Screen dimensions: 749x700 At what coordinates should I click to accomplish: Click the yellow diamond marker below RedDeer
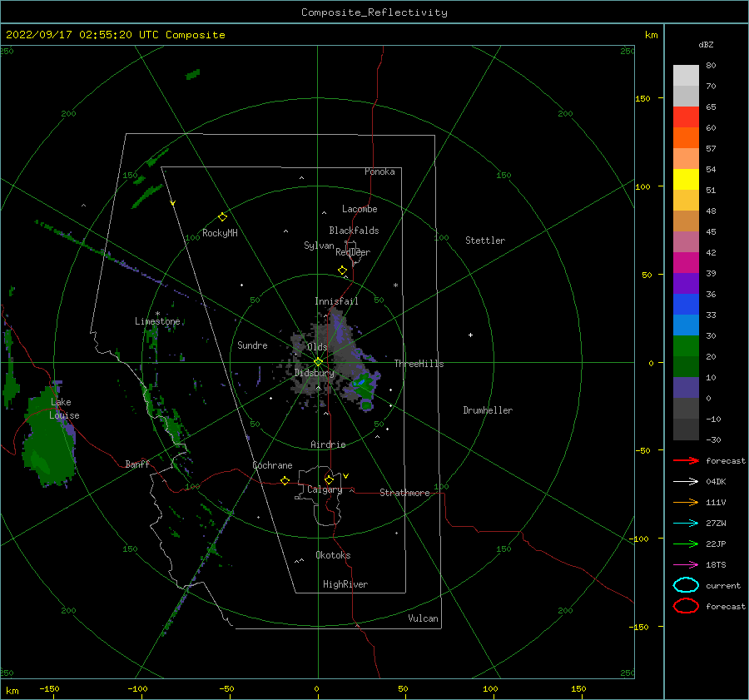pyautogui.click(x=342, y=271)
